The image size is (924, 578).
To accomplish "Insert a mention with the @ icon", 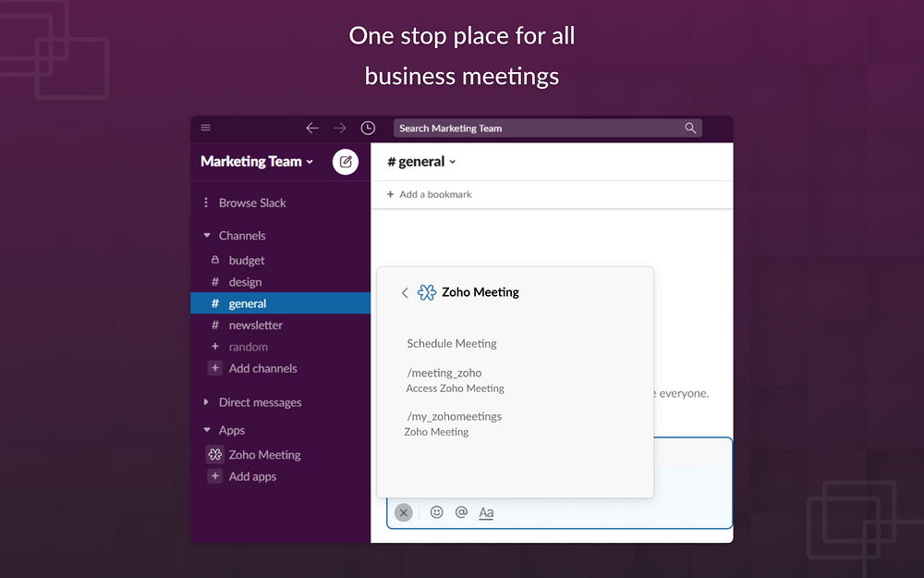I will tap(461, 512).
